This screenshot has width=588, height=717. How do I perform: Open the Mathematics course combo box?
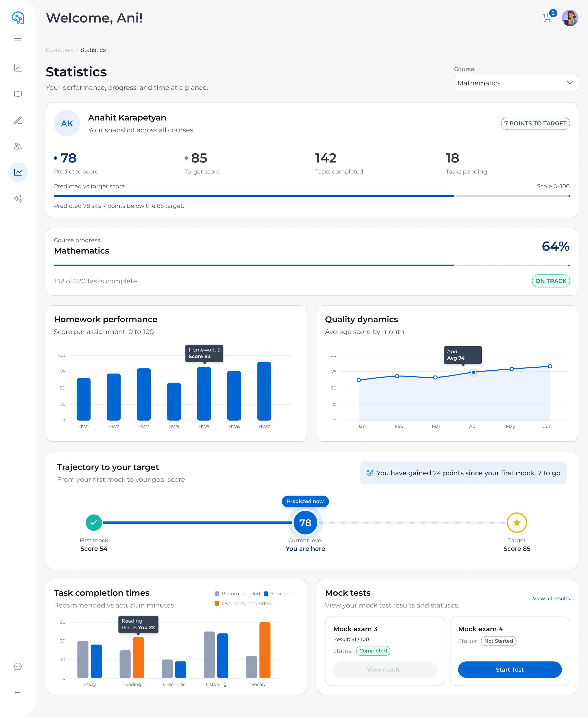pos(515,83)
